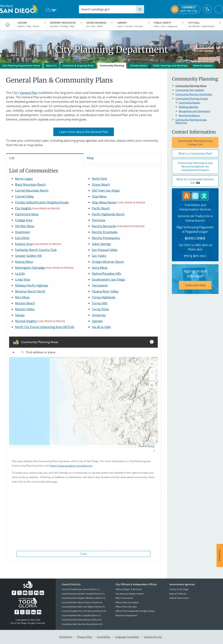The image size is (223, 644).
Task: Expand the Library menu chevron
Action: (x=148, y=22)
